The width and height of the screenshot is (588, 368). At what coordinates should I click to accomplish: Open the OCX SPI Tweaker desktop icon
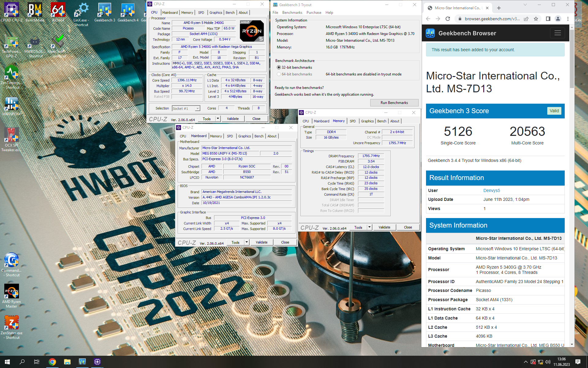pyautogui.click(x=12, y=140)
